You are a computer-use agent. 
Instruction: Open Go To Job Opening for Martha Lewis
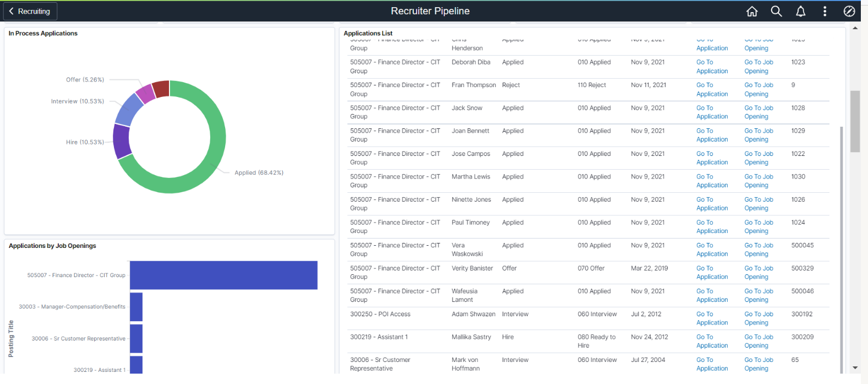coord(759,181)
